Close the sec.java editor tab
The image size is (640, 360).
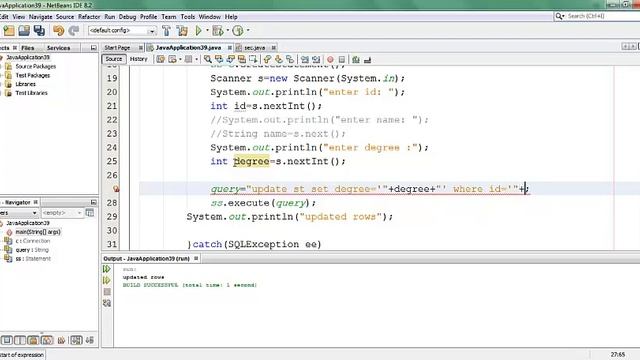click(x=274, y=48)
